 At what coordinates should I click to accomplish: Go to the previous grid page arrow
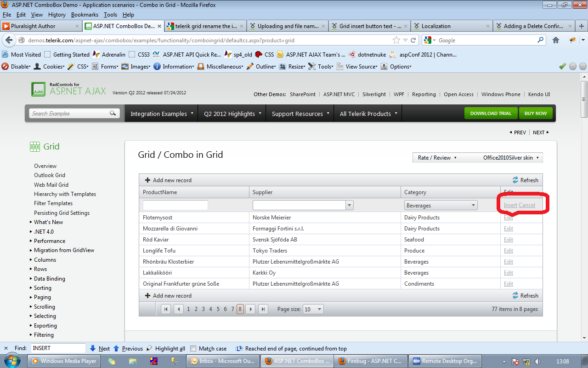(x=179, y=309)
